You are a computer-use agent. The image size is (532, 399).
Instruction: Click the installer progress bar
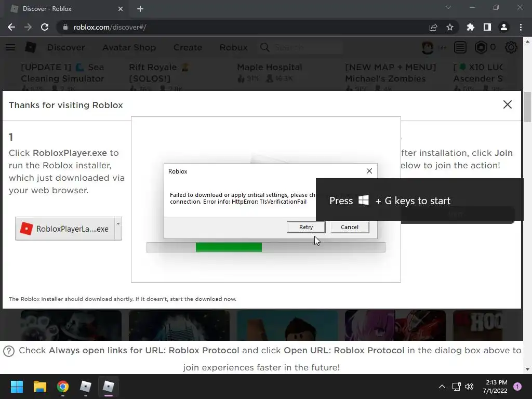coord(265,247)
